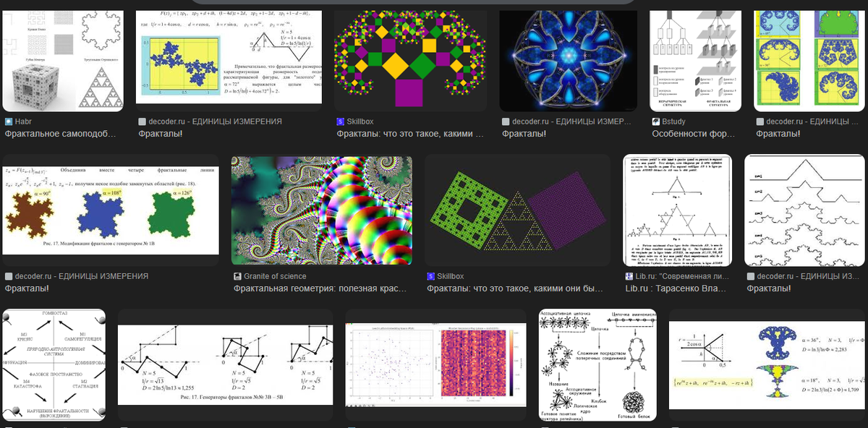Viewport: 868px width, 428px height.
Task: Open the 'Фрактальное самоподоб...' result title
Action: (x=60, y=134)
